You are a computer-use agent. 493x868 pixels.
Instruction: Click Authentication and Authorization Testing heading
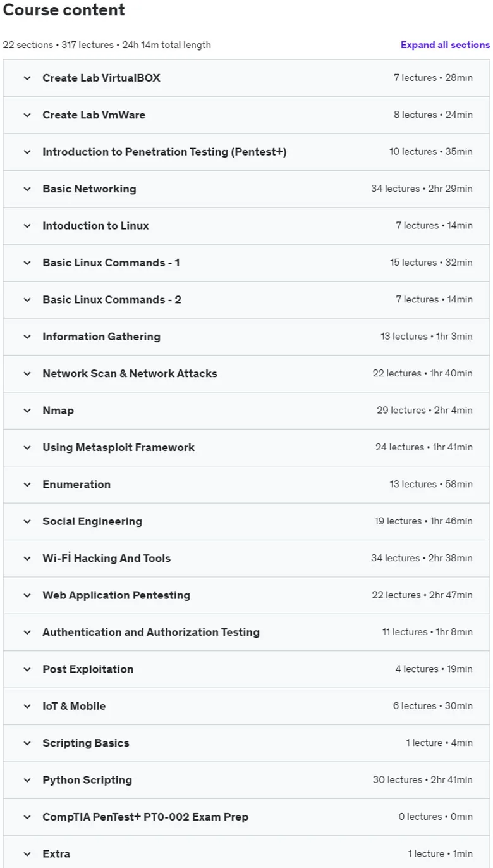[151, 632]
